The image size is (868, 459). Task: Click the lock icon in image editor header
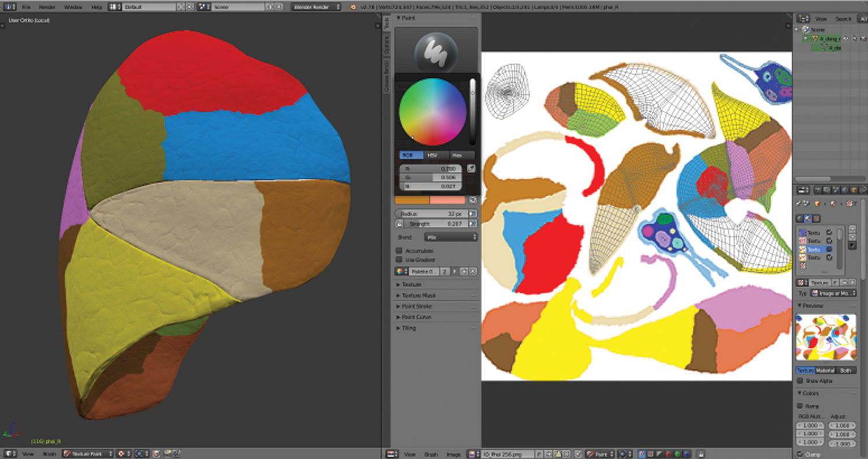coord(701,454)
